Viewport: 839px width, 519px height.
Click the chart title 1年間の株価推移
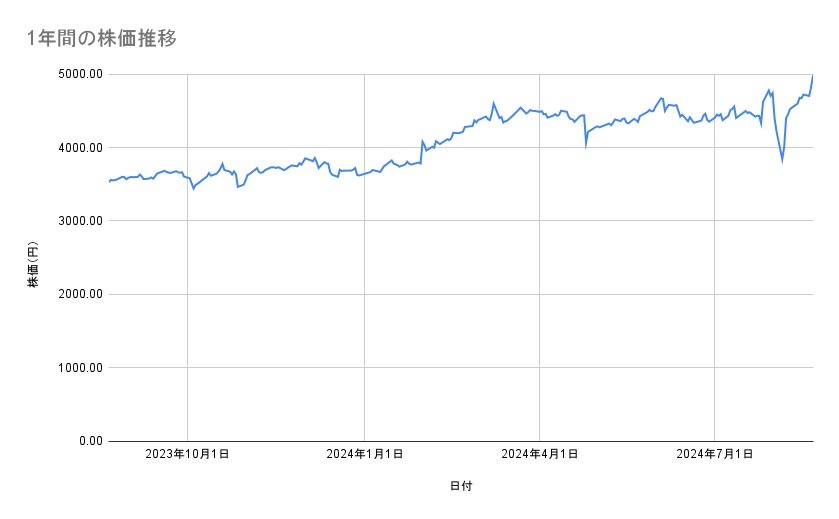click(x=103, y=39)
